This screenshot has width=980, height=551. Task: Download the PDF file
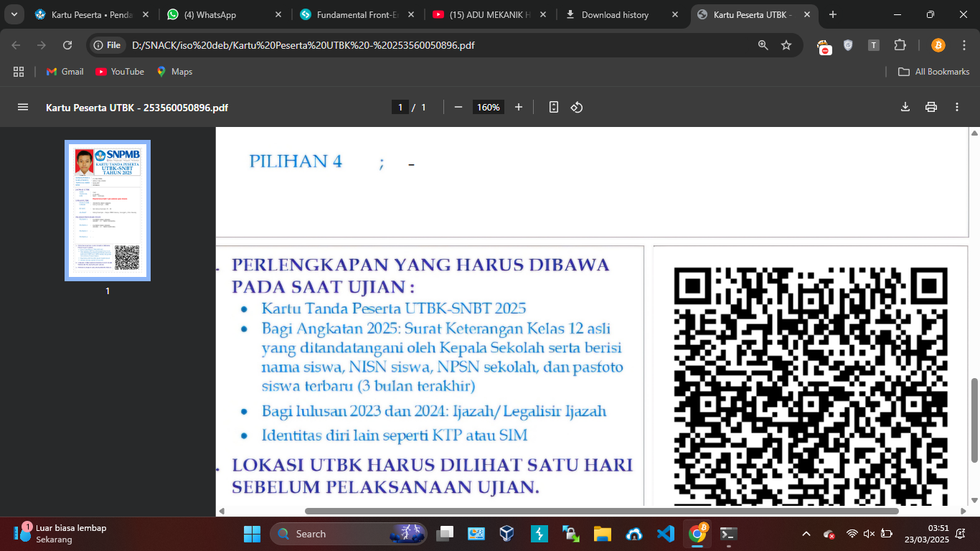(x=905, y=107)
